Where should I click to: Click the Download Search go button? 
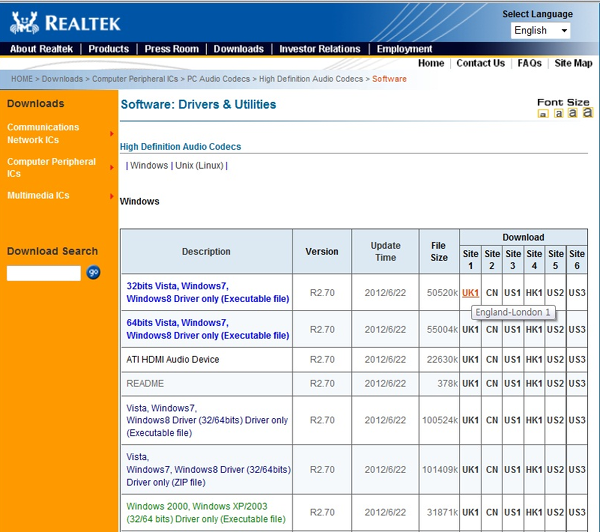(93, 273)
